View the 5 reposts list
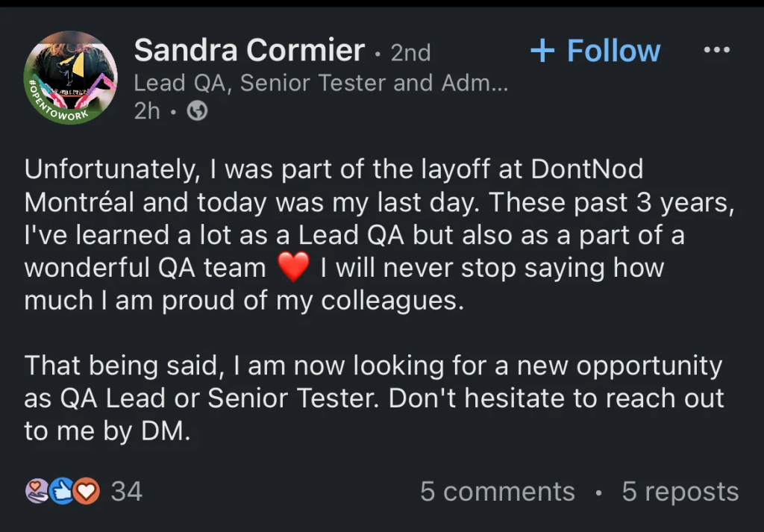 [680, 492]
